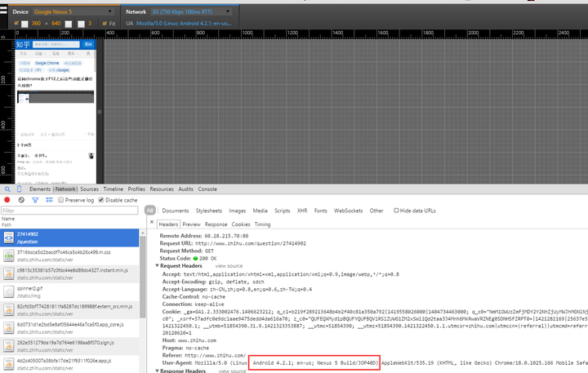Click the image icon beside spinner2.gif

9,291
